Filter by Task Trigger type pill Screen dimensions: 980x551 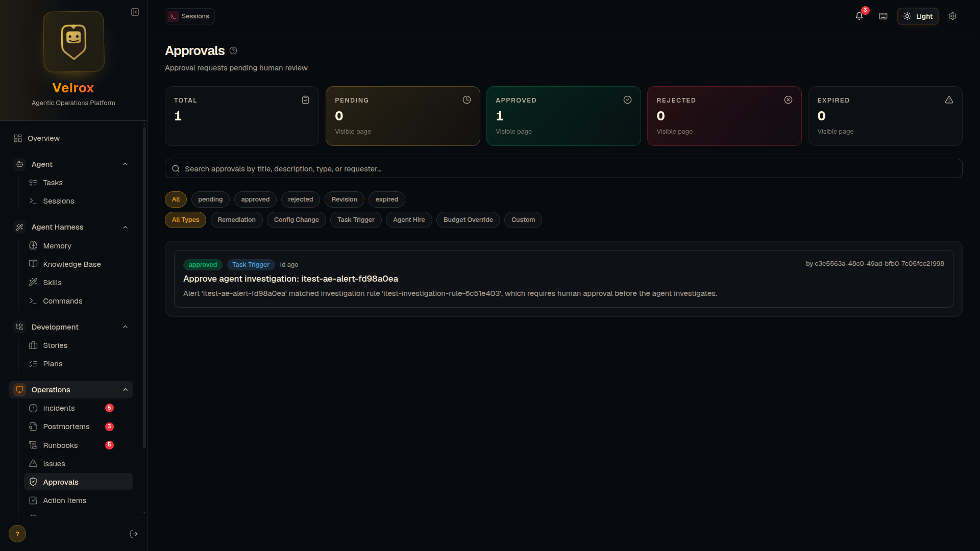pos(356,220)
